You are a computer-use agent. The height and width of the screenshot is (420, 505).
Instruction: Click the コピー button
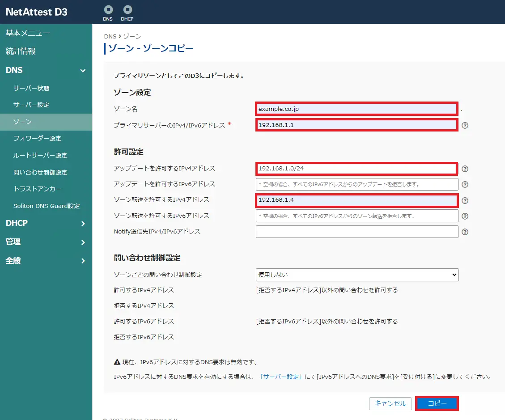[x=437, y=403]
